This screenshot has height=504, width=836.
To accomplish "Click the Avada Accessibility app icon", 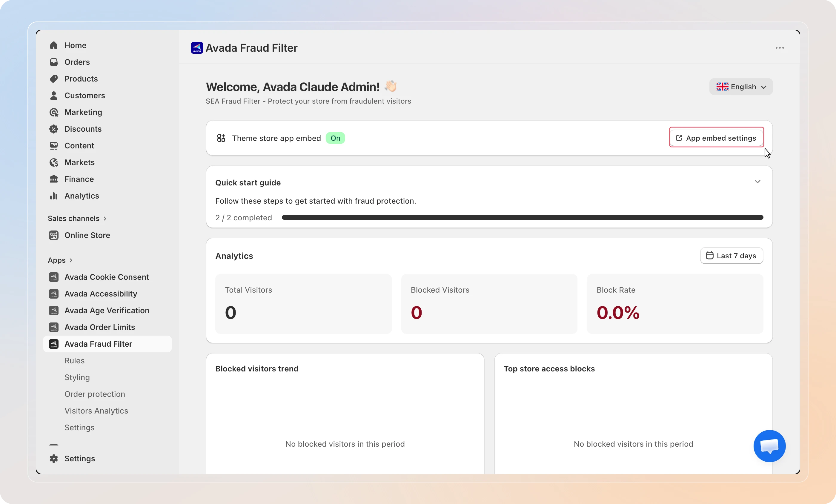I will [x=54, y=294].
